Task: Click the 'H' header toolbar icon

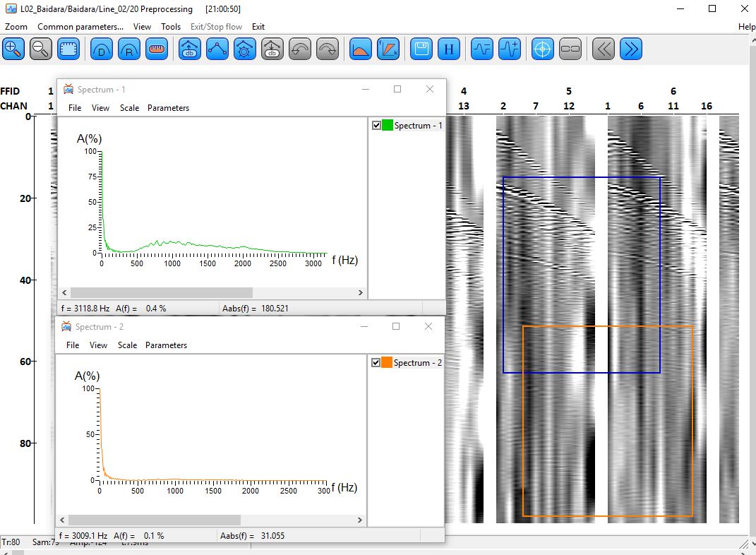Action: click(449, 49)
